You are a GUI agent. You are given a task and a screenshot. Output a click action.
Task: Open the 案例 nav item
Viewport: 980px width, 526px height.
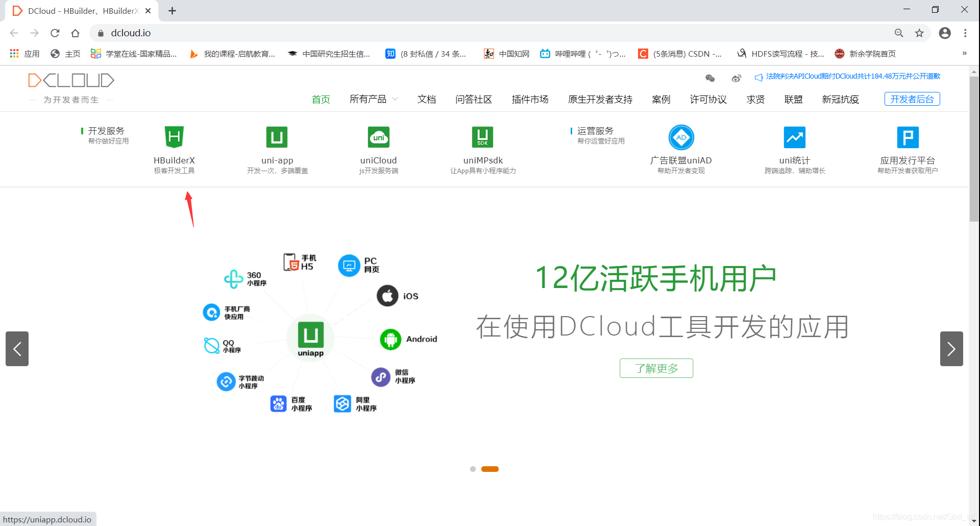click(x=661, y=99)
